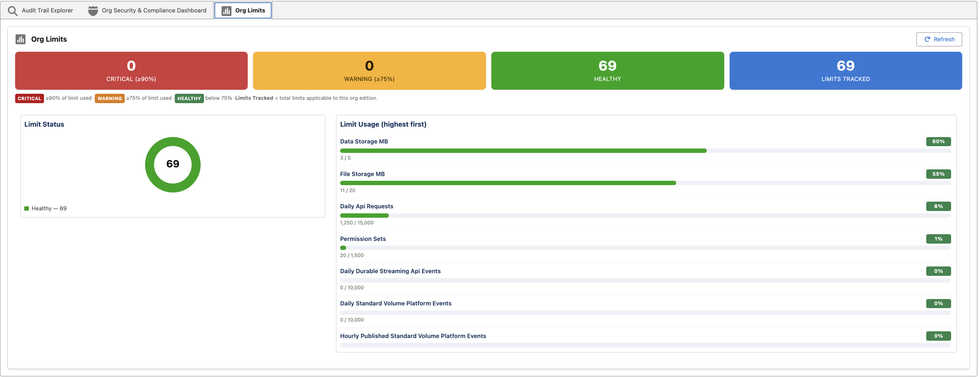This screenshot has height=377, width=980.
Task: Switch to Org Security & Compliance Dashboard tab
Action: click(x=147, y=10)
